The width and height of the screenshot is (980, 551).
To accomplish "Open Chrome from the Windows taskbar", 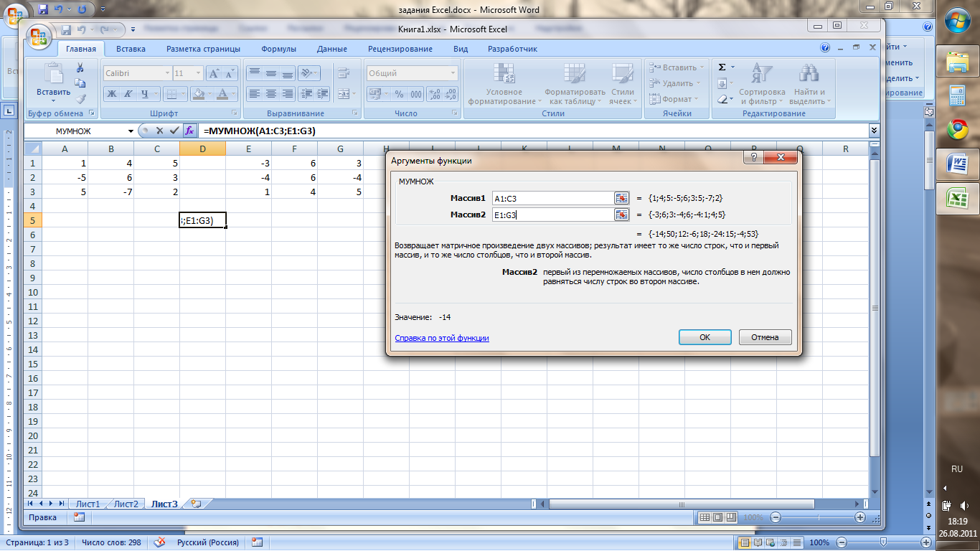I will 957,129.
